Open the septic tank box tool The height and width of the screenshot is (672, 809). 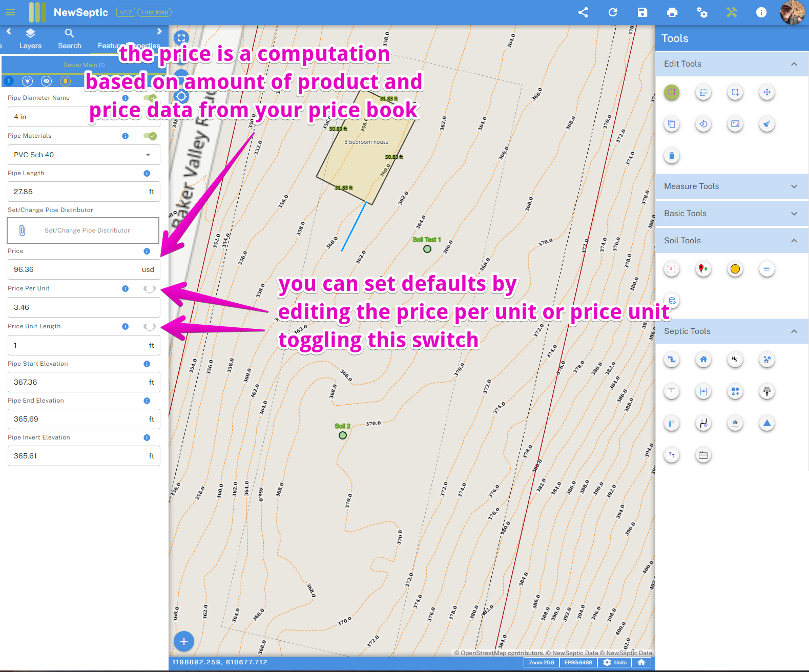703,455
